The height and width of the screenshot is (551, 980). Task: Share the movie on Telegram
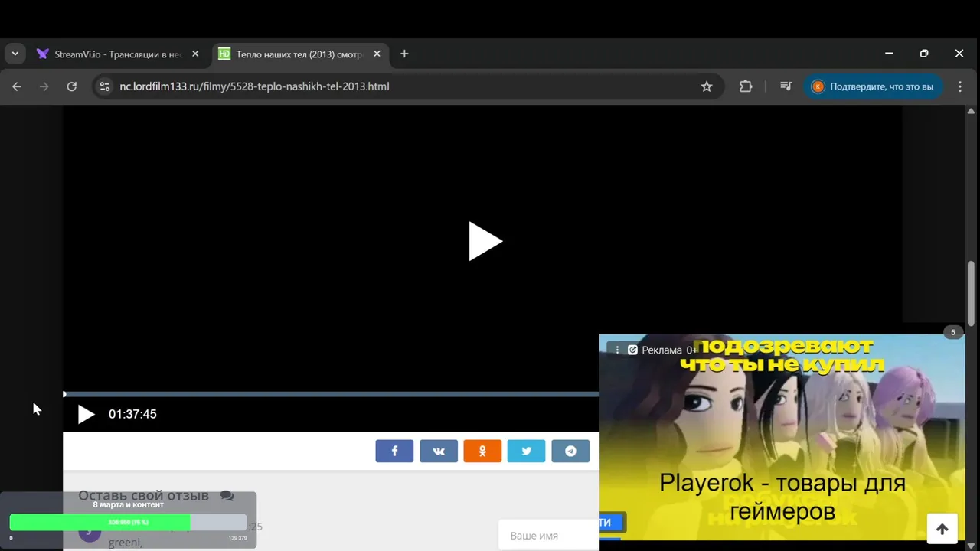click(570, 451)
